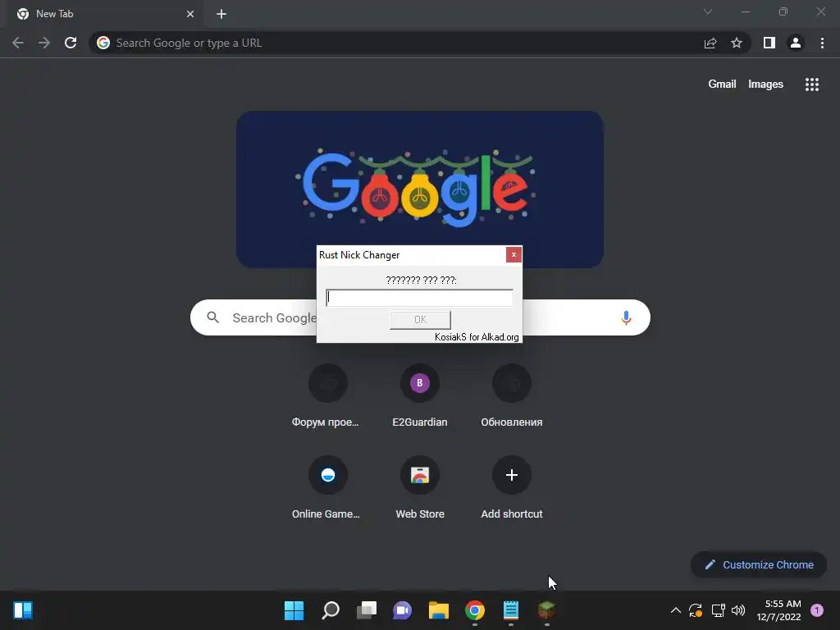Screen dimensions: 840x630
Task: Open taskbar Search
Action: 331,610
